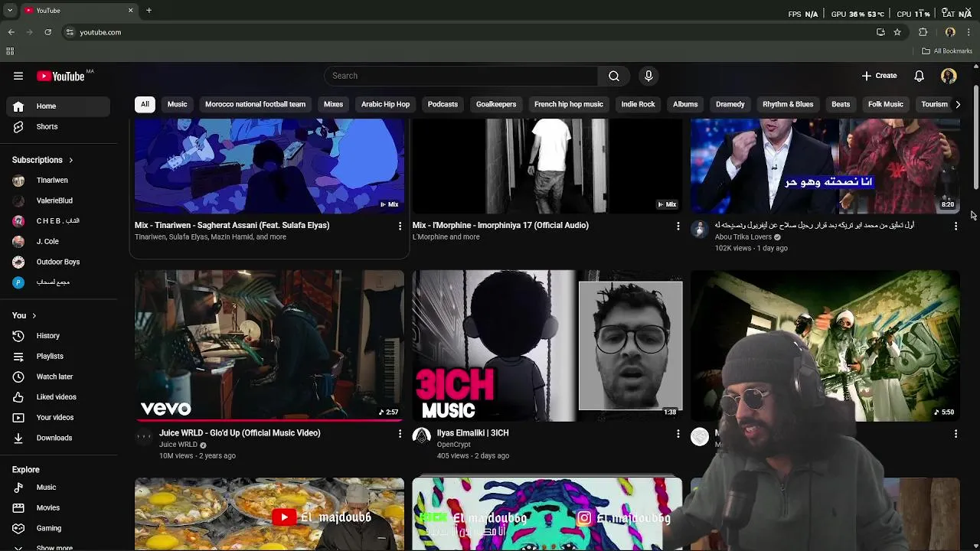Viewport: 980px width, 551px height.
Task: Play the Tinariwen Sagherat Assani mix thumbnail
Action: click(269, 166)
